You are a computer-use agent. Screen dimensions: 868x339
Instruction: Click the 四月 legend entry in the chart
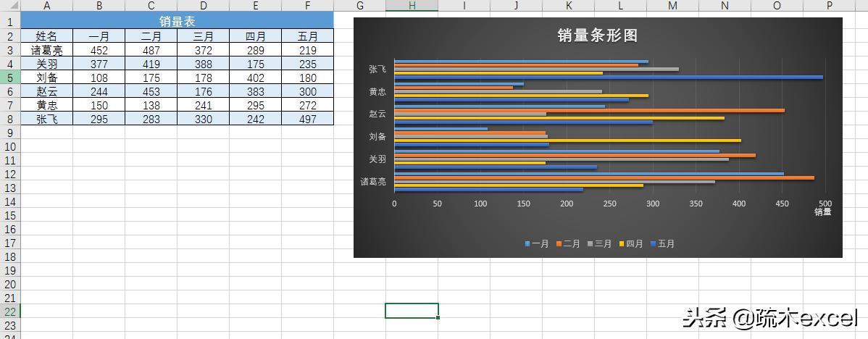pyautogui.click(x=632, y=243)
